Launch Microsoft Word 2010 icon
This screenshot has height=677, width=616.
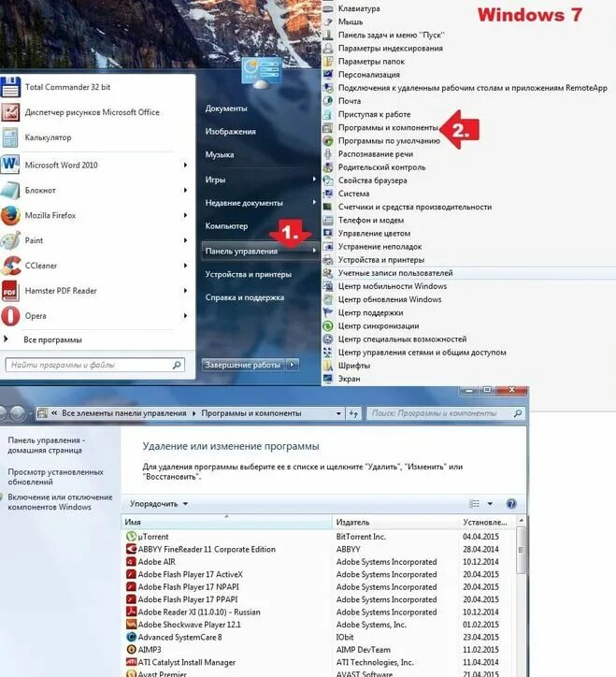tap(10, 165)
